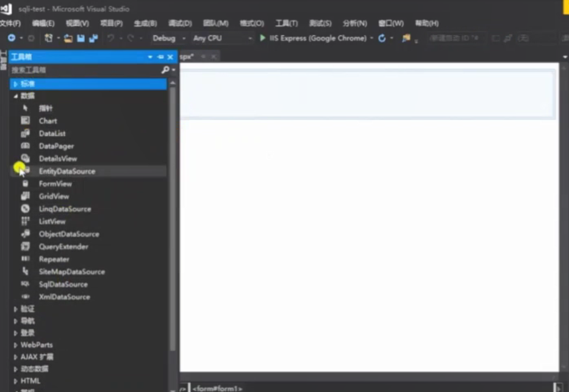Click the Refresh browser icon

382,38
